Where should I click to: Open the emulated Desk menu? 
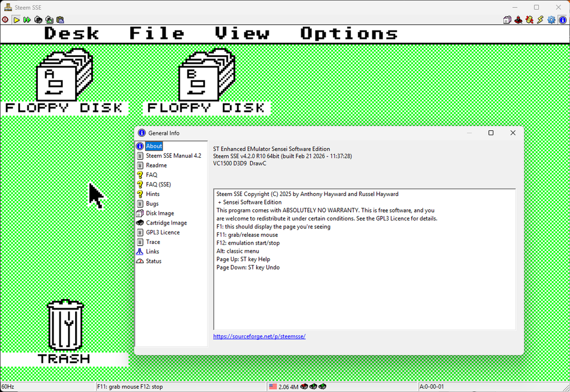tap(71, 33)
